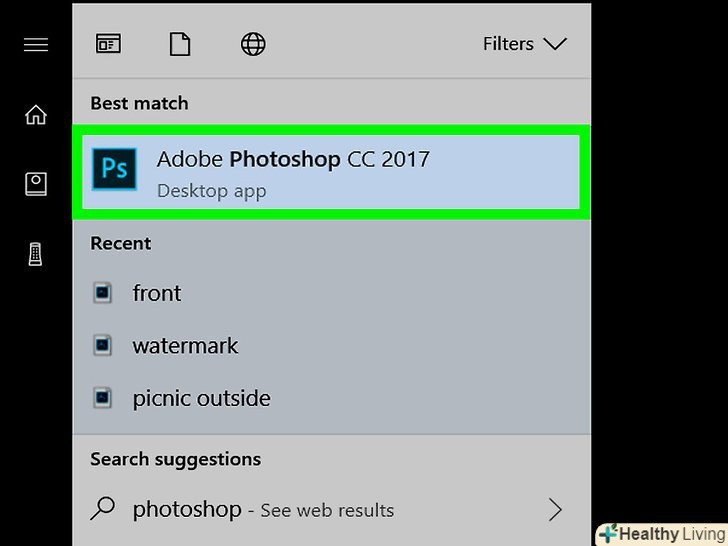Open the recent file named front
This screenshot has width=728, height=546.
pos(157,293)
